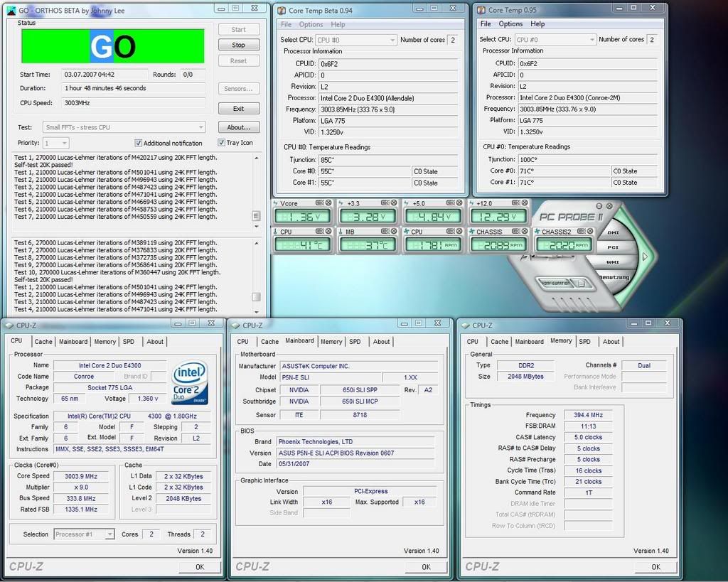This screenshot has height=582, width=728.
Task: Select Memory tab in the CPU-Z processor window
Action: (x=105, y=342)
